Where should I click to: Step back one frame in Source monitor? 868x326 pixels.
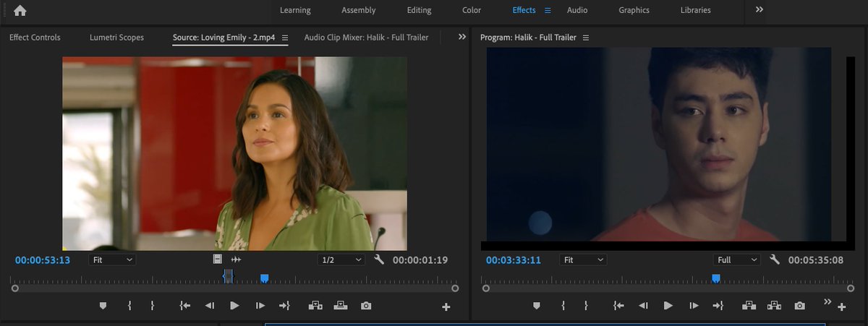[210, 306]
